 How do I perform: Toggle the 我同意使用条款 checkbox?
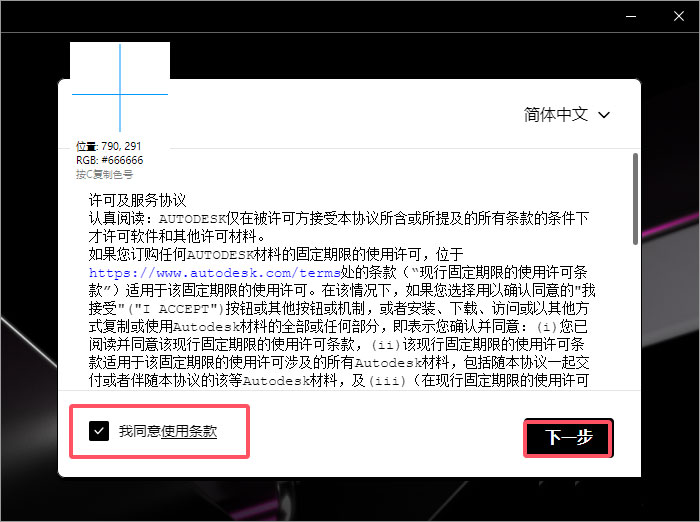(x=99, y=431)
